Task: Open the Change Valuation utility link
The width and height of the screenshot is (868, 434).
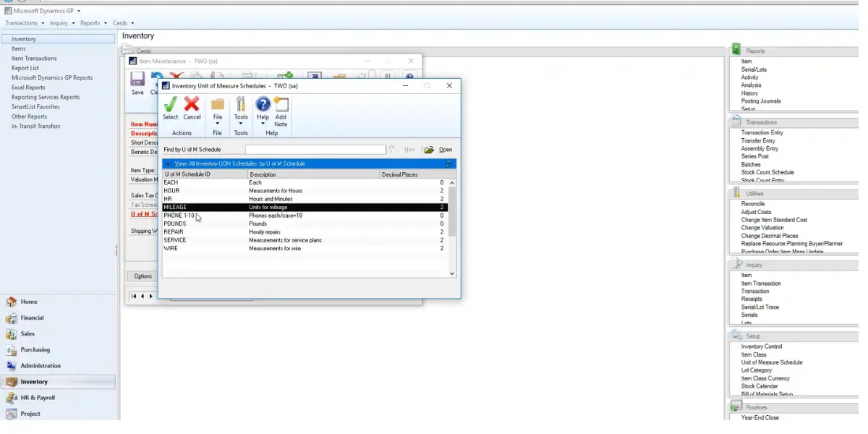Action: pyautogui.click(x=762, y=228)
